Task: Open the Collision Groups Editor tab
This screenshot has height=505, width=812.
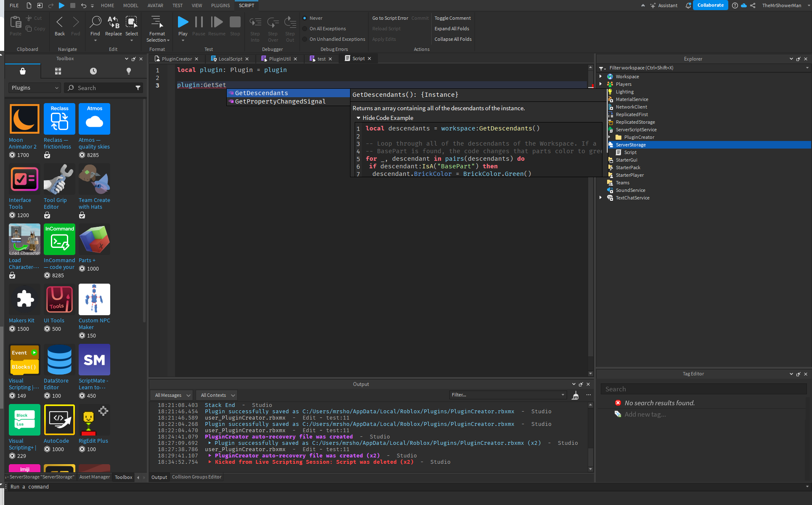Action: coord(196,477)
